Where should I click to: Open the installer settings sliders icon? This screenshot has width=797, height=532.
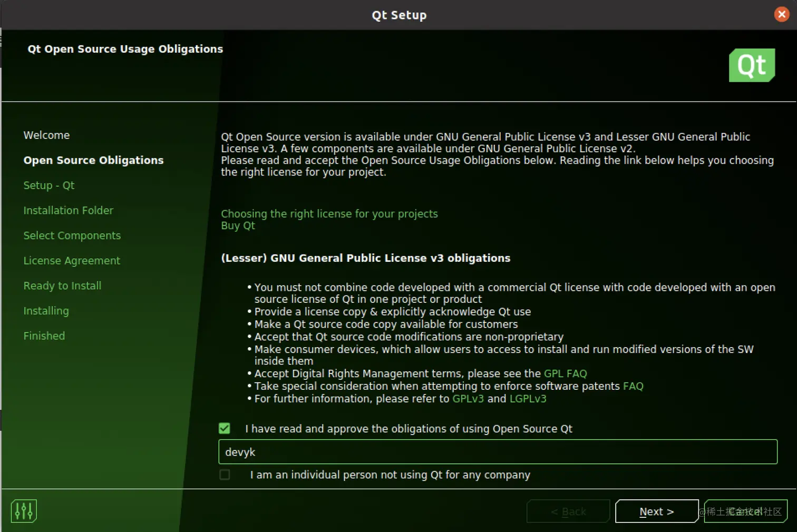[24, 511]
